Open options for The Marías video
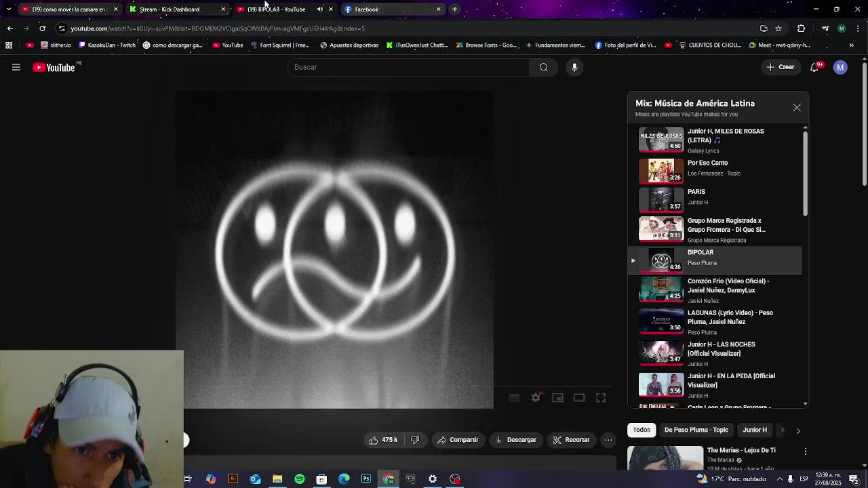The height and width of the screenshot is (488, 868). [805, 451]
